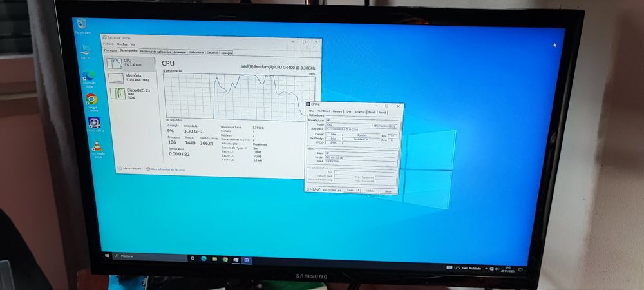The image size is (644, 290).
Task: Click the Manufacturer field in CPU-Z
Action: [x=361, y=121]
